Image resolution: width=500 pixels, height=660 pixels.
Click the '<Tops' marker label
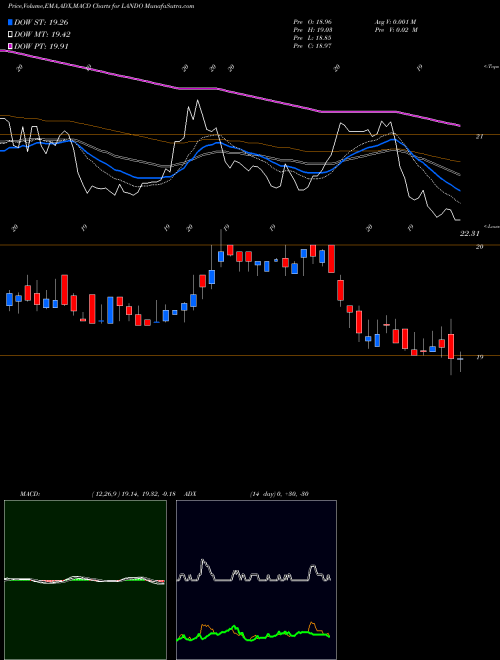[x=491, y=67]
